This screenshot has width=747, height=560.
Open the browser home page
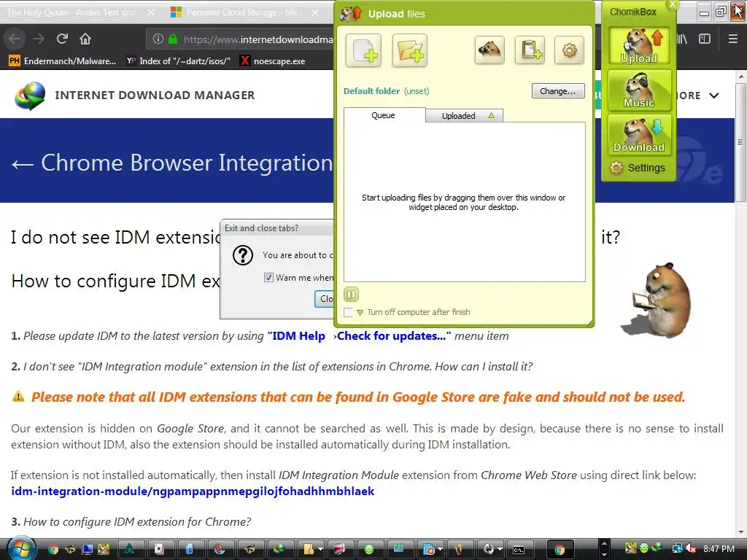85,39
